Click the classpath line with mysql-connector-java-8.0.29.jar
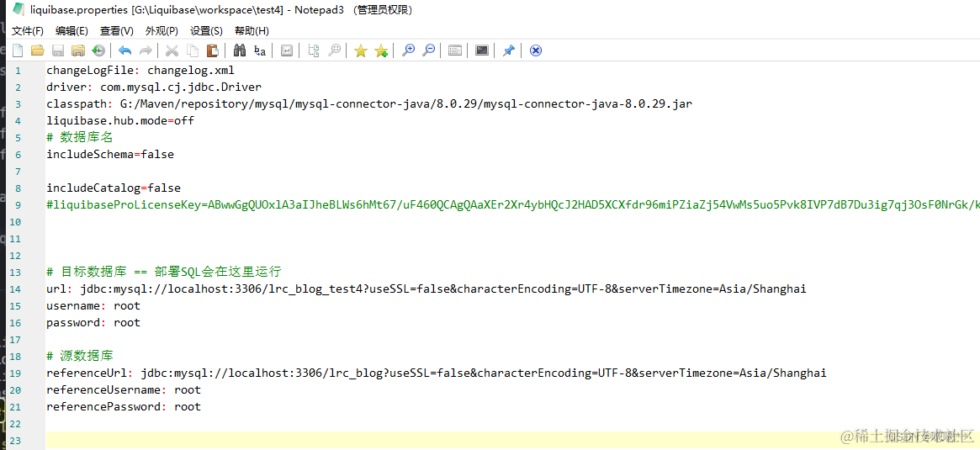Screen dimensions: 980x450 368,103
